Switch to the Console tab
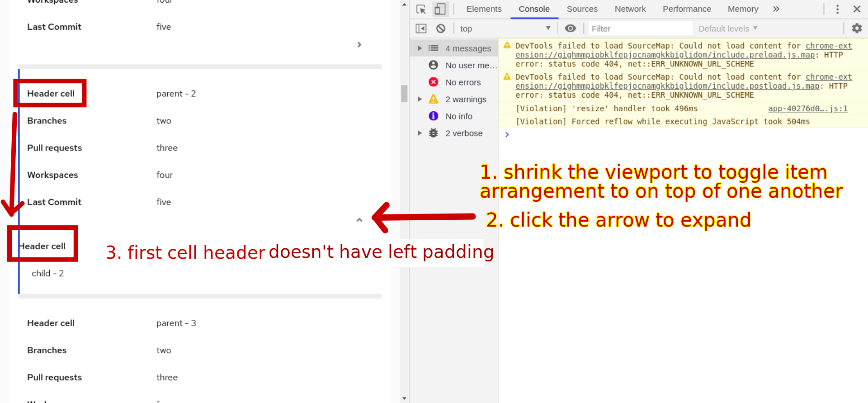The width and height of the screenshot is (868, 403). pos(534,9)
